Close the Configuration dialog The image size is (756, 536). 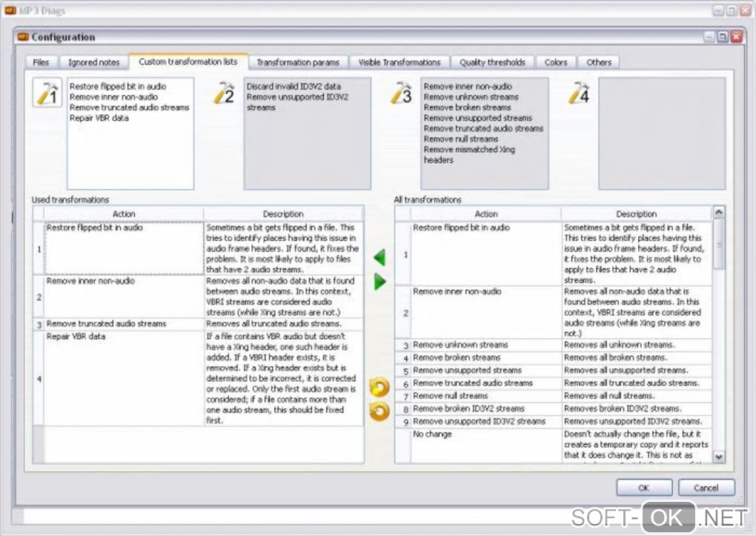[x=736, y=37]
